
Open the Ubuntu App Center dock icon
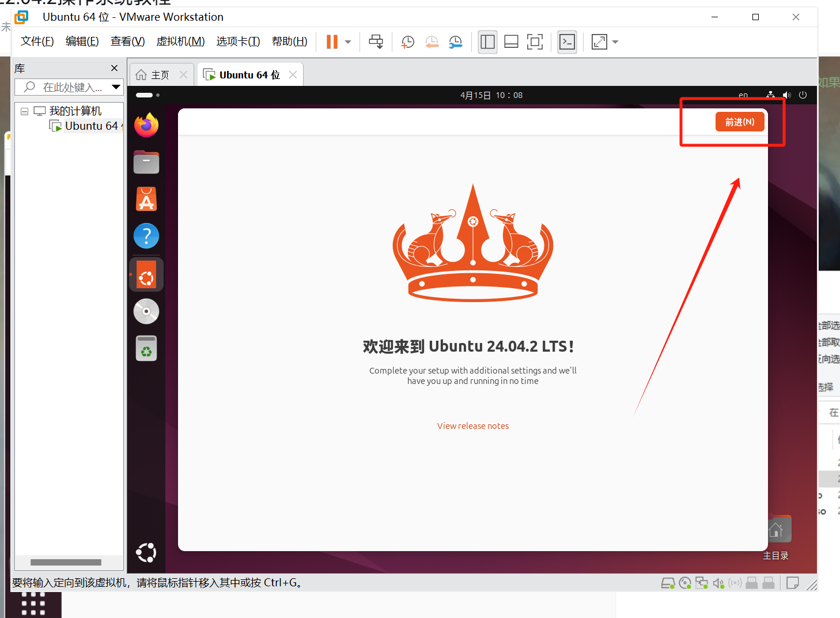point(146,199)
